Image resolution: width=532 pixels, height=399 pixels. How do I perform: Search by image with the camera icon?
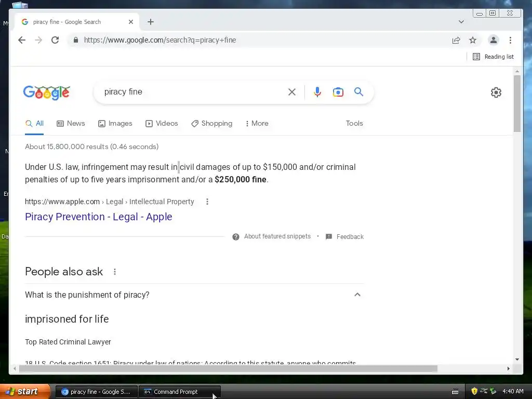tap(338, 92)
